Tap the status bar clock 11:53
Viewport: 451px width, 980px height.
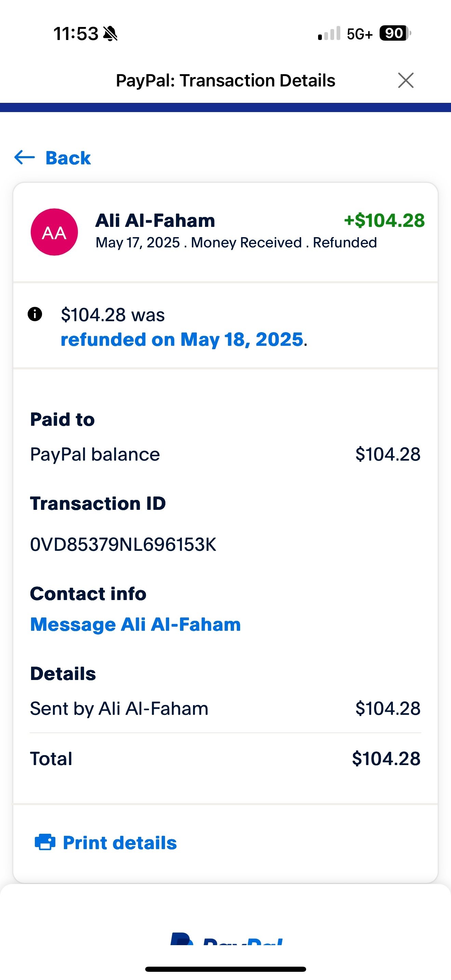point(76,34)
